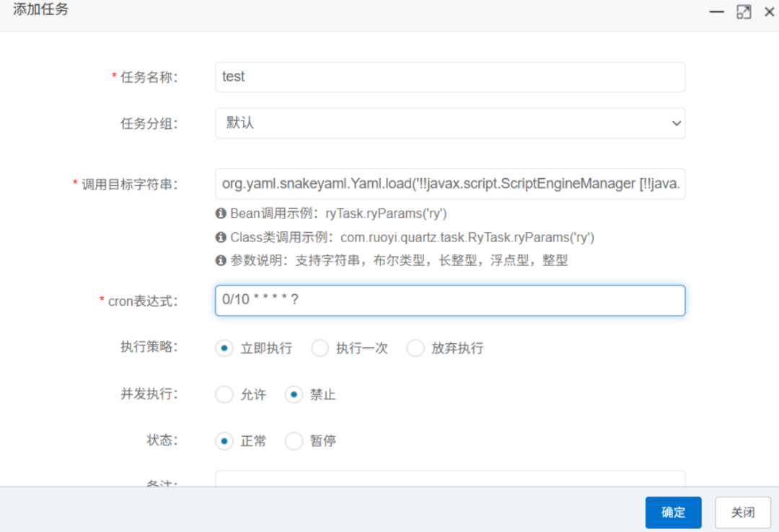The width and height of the screenshot is (779, 532).
Task: Select the 放弃执行 radio button
Action: (x=415, y=348)
